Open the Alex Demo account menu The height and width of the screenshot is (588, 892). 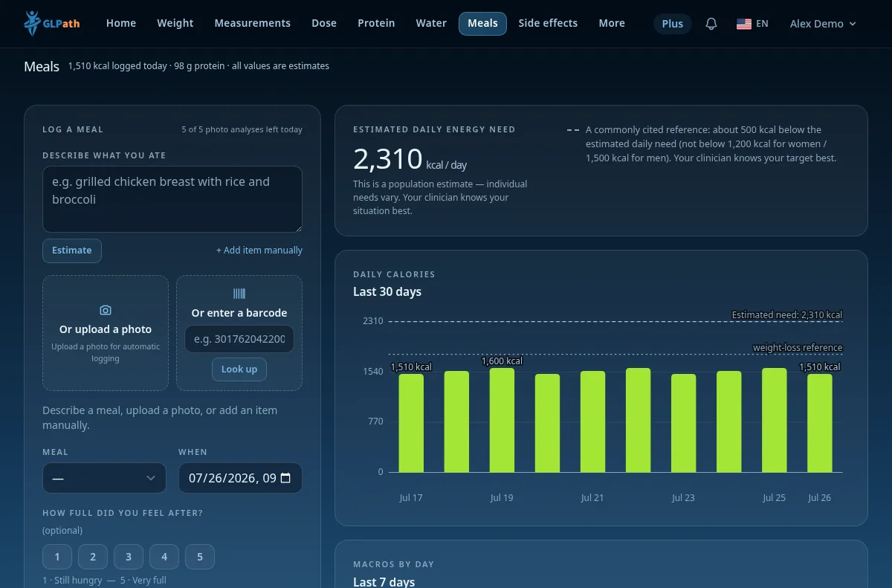tap(823, 24)
